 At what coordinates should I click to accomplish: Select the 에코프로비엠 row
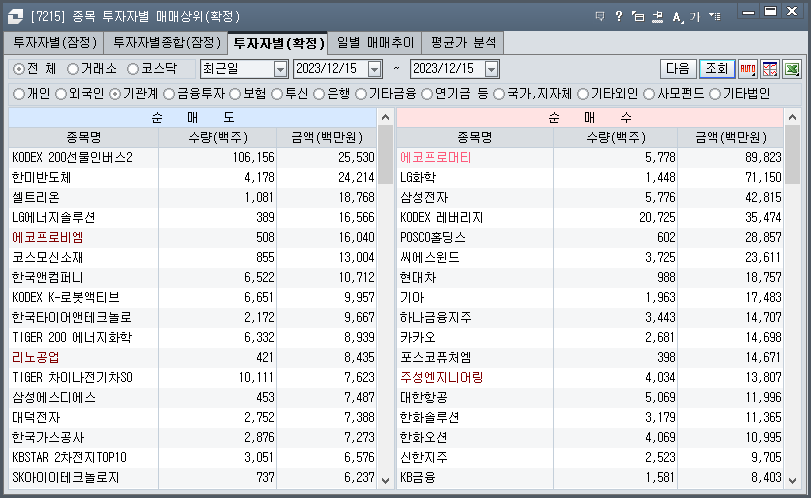[x=192, y=238]
